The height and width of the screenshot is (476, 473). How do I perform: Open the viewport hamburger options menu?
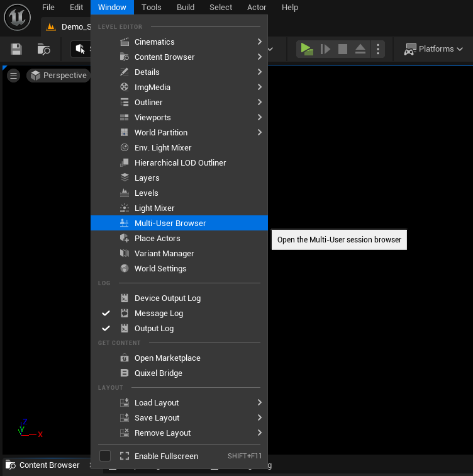coord(14,76)
